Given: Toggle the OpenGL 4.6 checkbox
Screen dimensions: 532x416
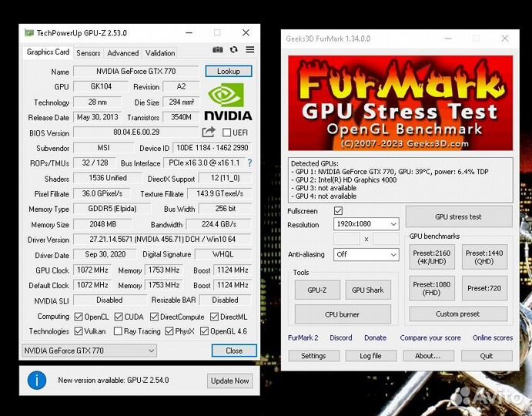Looking at the screenshot, I should pos(204,331).
